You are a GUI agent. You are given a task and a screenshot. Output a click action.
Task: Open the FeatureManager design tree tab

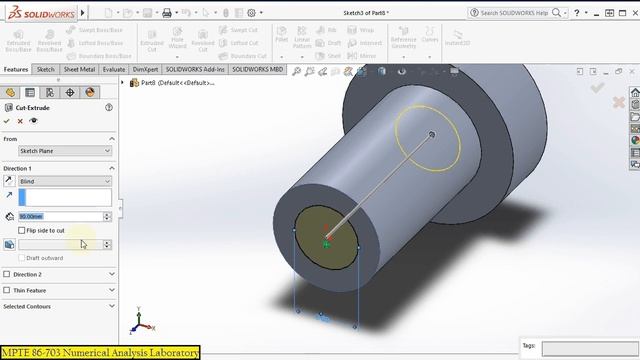pos(10,92)
